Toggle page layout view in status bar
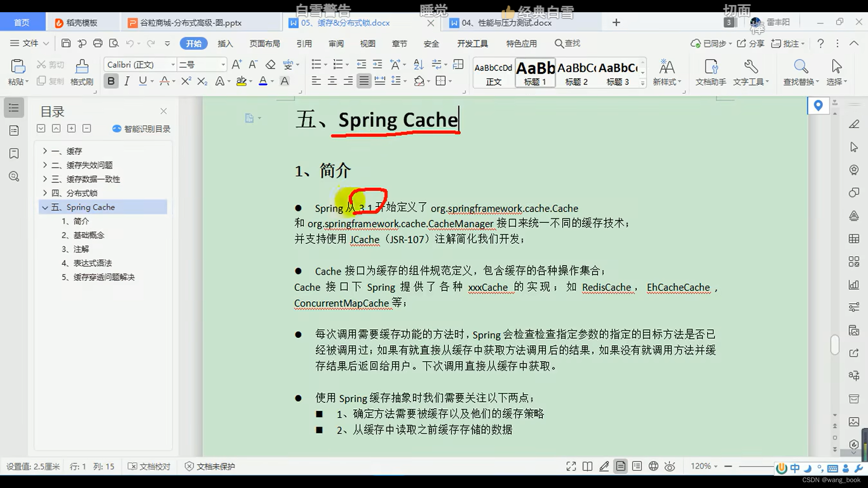Screen dimensions: 868x488 pos(621,466)
